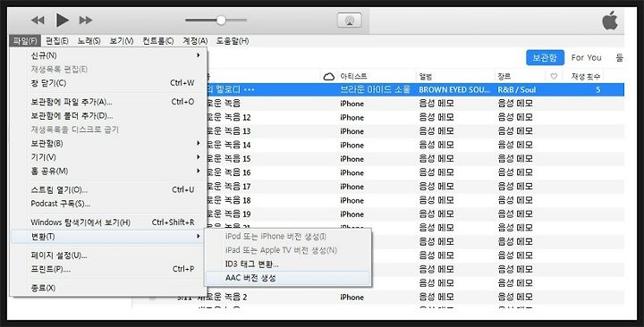The image size is (644, 327).
Task: Select 프린트(P)... menu item
Action: tap(109, 269)
